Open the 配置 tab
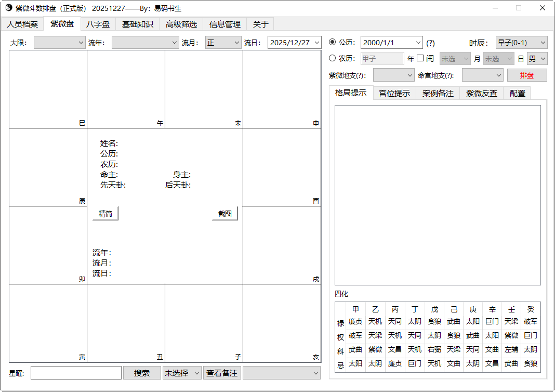This screenshot has height=392, width=555. [x=517, y=94]
